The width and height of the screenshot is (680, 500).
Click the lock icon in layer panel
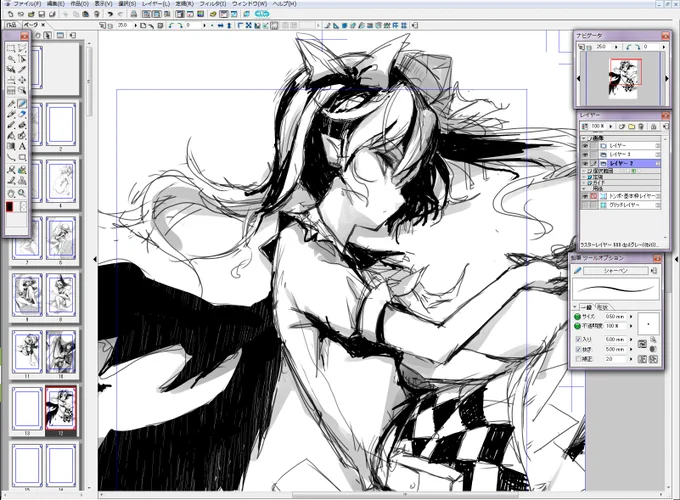(654, 126)
